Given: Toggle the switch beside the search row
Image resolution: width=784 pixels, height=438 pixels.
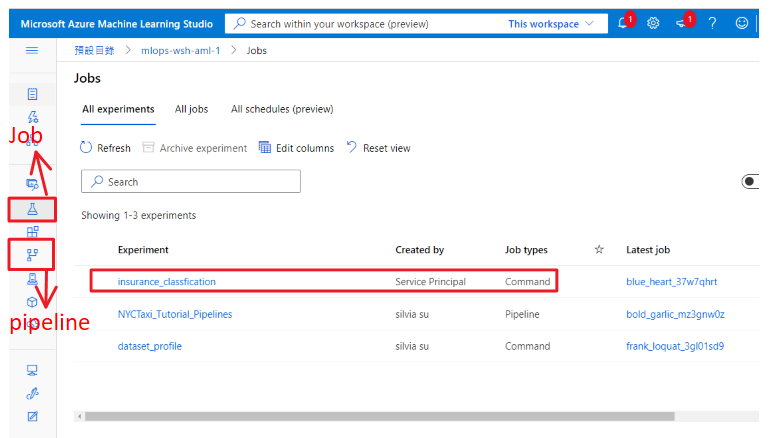Looking at the screenshot, I should point(750,182).
